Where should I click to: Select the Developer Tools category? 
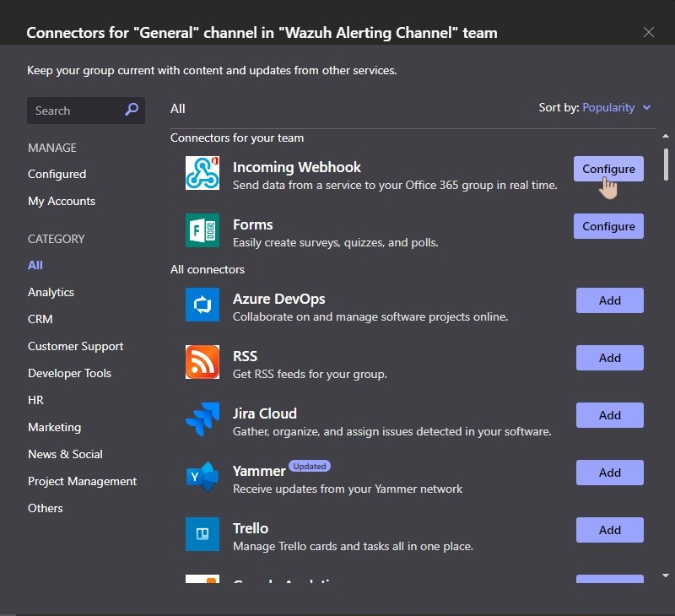(x=69, y=373)
